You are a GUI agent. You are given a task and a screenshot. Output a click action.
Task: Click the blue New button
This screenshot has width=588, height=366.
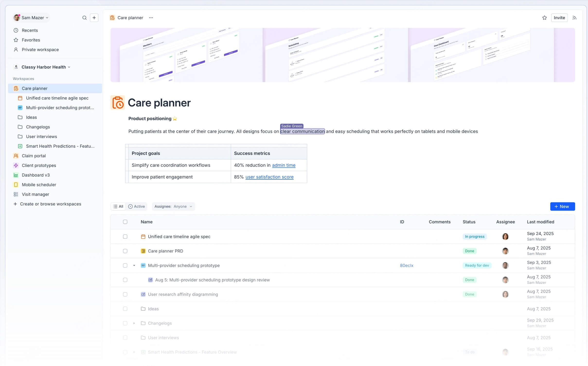[x=562, y=207]
